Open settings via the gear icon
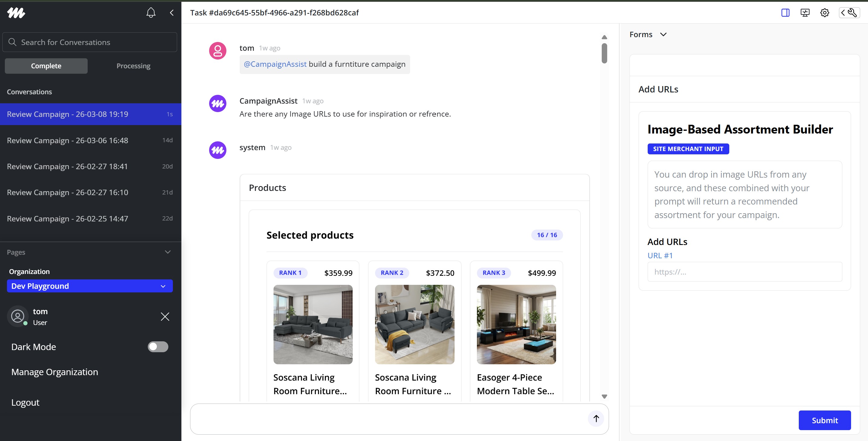 click(824, 12)
